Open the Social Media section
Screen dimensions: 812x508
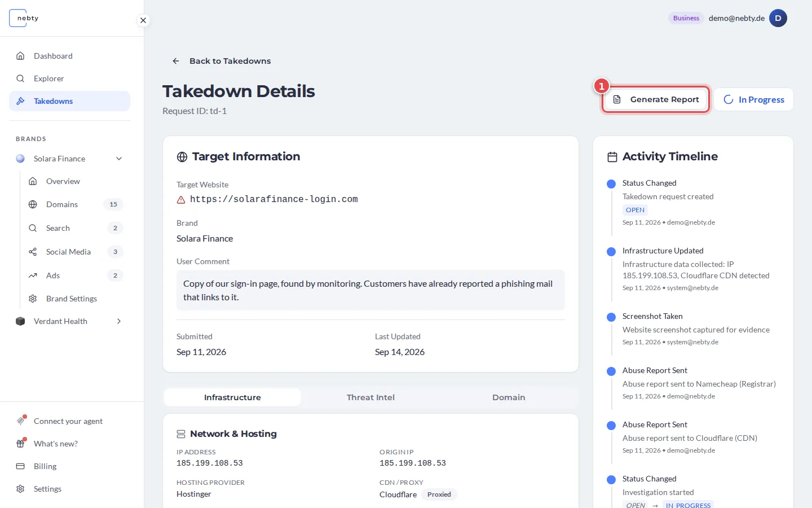tap(76, 252)
